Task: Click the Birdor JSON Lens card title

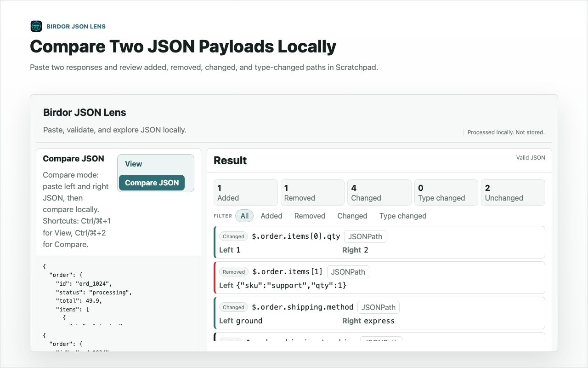Action: (x=85, y=112)
